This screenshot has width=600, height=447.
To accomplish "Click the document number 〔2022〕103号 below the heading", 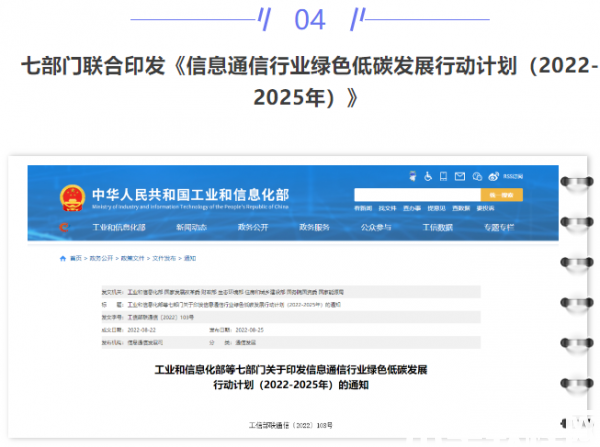I will coord(291,425).
